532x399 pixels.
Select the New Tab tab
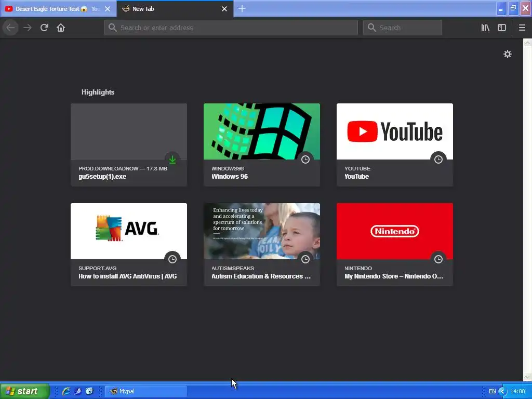coord(175,9)
